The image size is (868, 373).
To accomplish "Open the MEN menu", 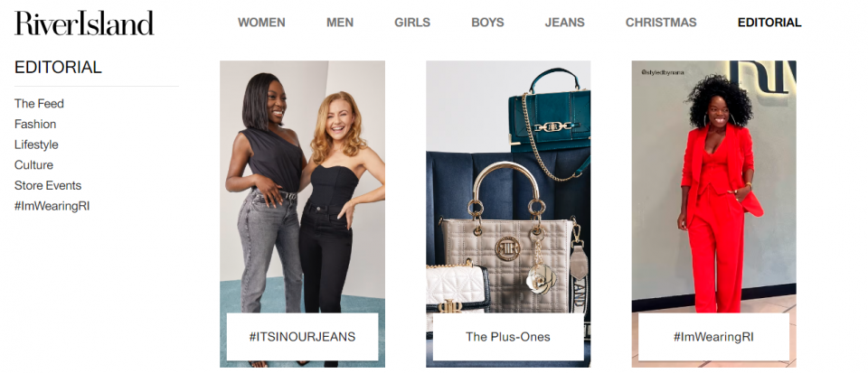I will point(340,23).
